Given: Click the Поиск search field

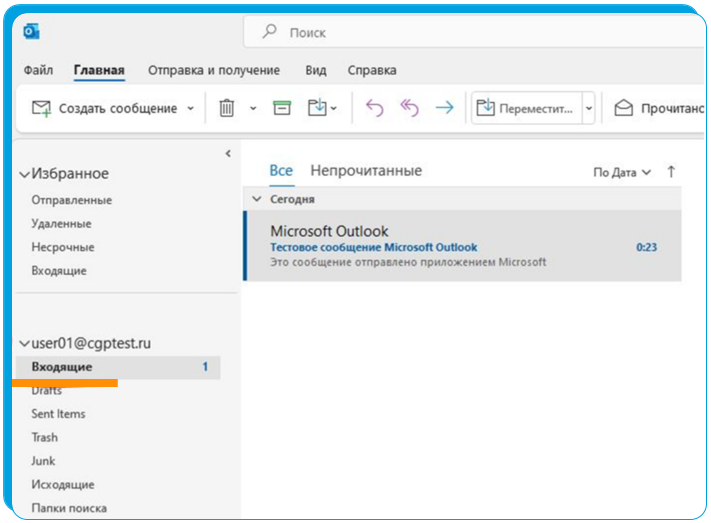Looking at the screenshot, I should 475,32.
